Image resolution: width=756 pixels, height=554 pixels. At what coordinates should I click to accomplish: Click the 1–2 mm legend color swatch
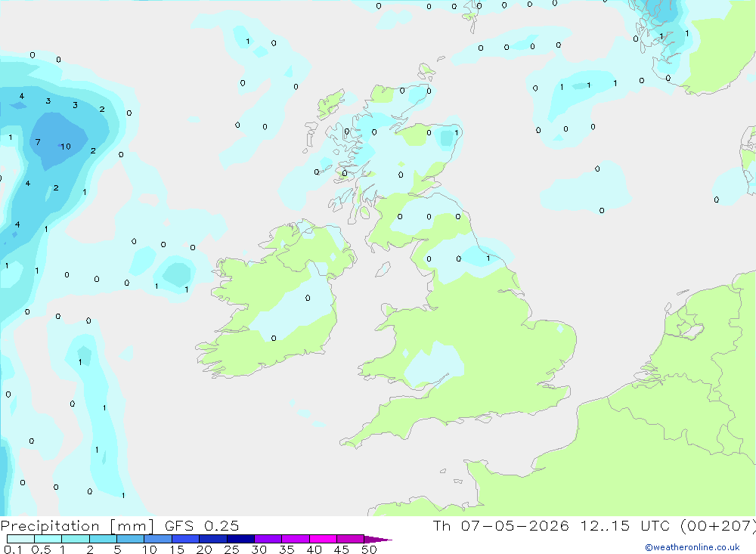(x=76, y=539)
